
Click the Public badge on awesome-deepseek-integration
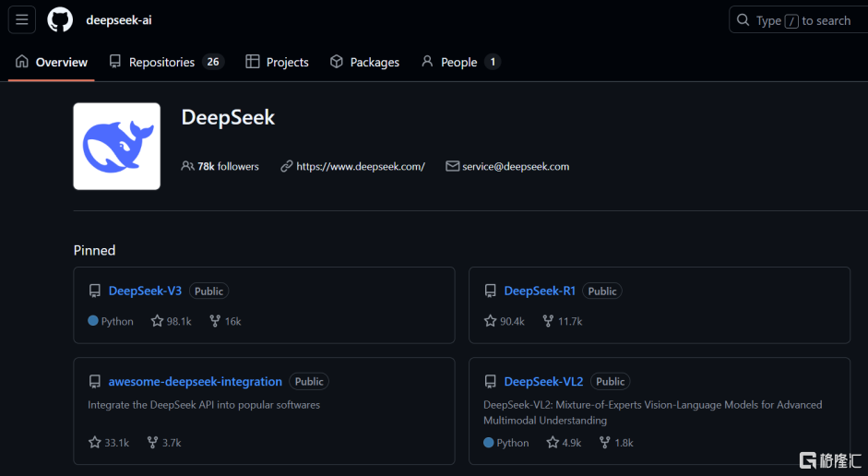point(309,381)
